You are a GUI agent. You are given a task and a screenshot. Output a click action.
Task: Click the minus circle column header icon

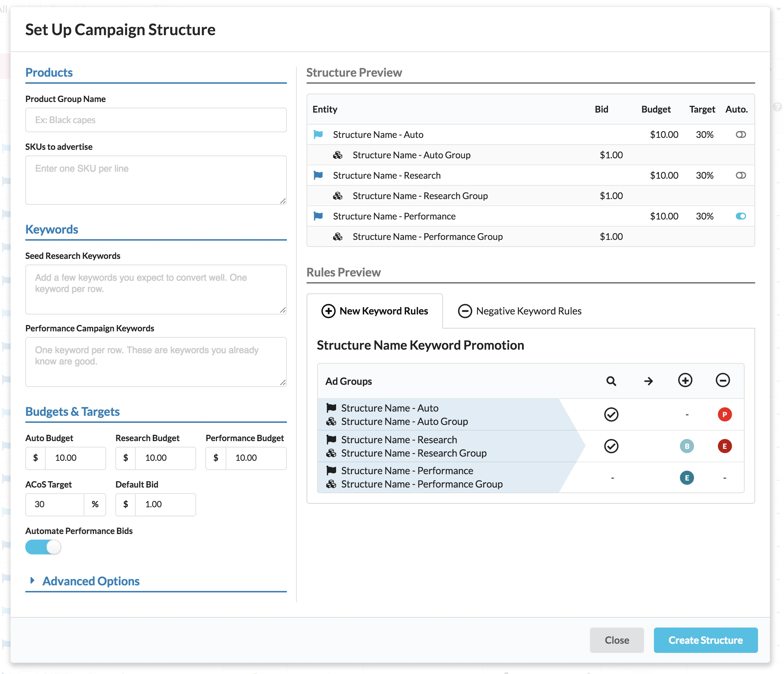(722, 380)
